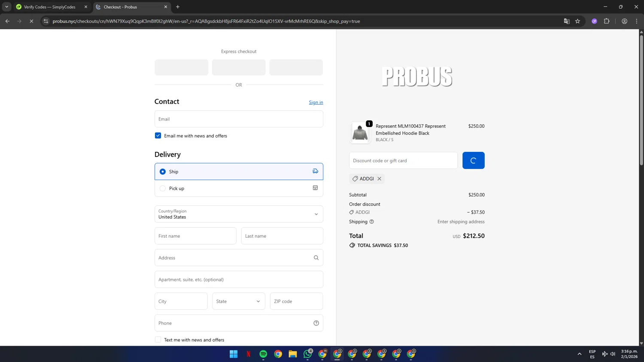Image resolution: width=644 pixels, height=362 pixels.
Task: Open the purple extension icon in the toolbar
Action: pyautogui.click(x=594, y=21)
